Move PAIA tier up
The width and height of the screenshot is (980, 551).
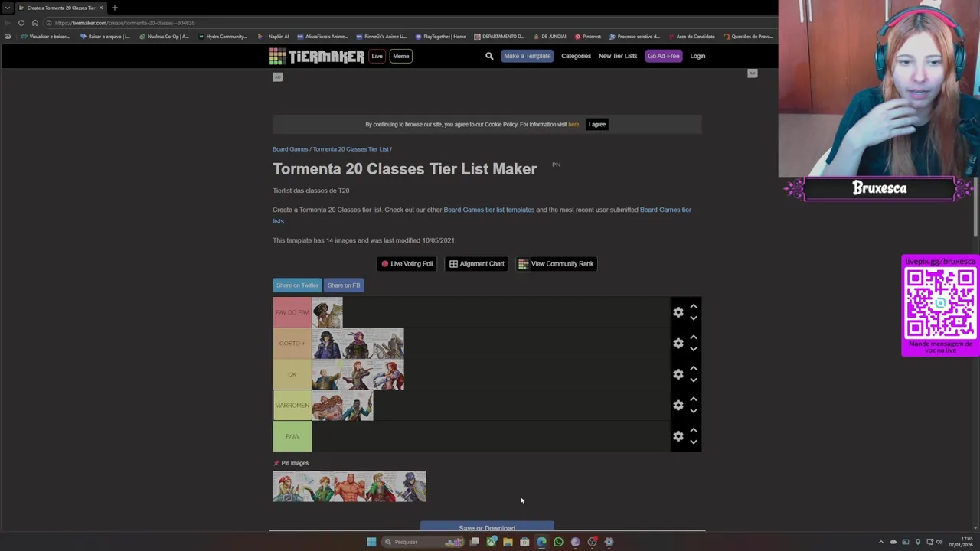click(x=693, y=430)
